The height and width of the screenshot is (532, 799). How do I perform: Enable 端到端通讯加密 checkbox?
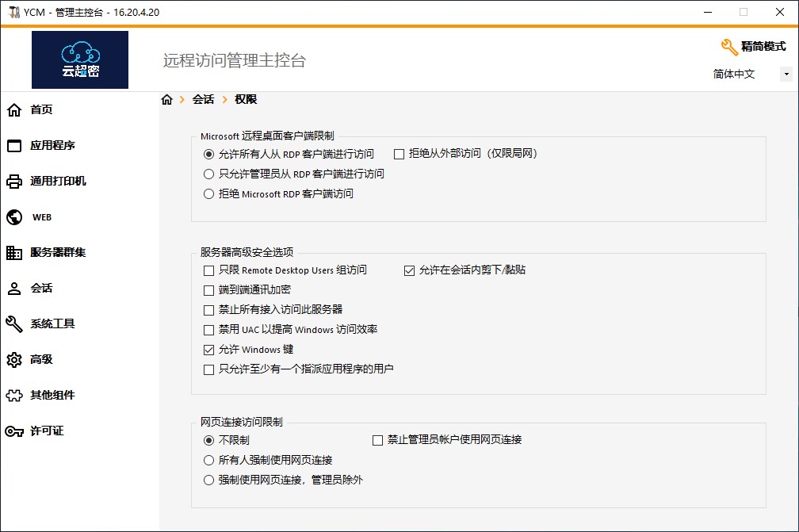point(208,290)
